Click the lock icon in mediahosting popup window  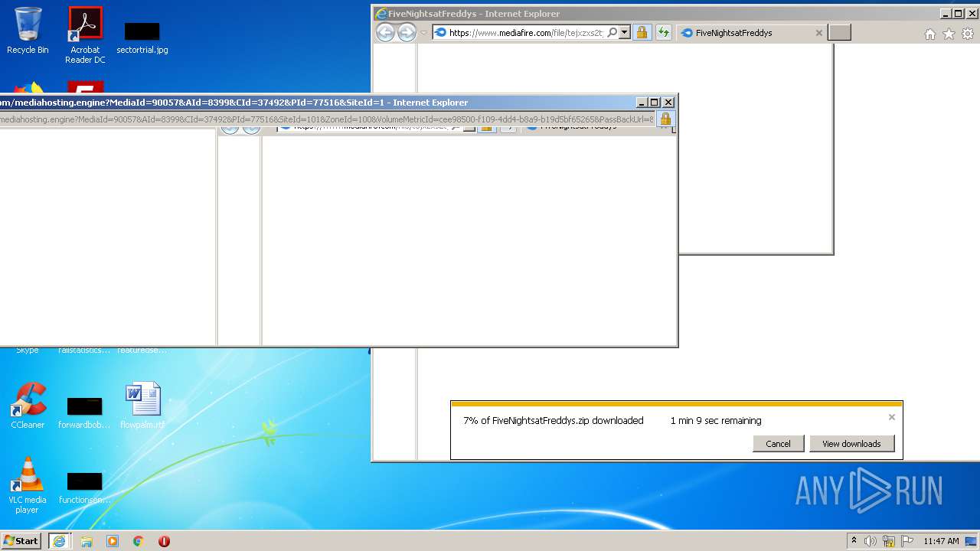(x=665, y=119)
